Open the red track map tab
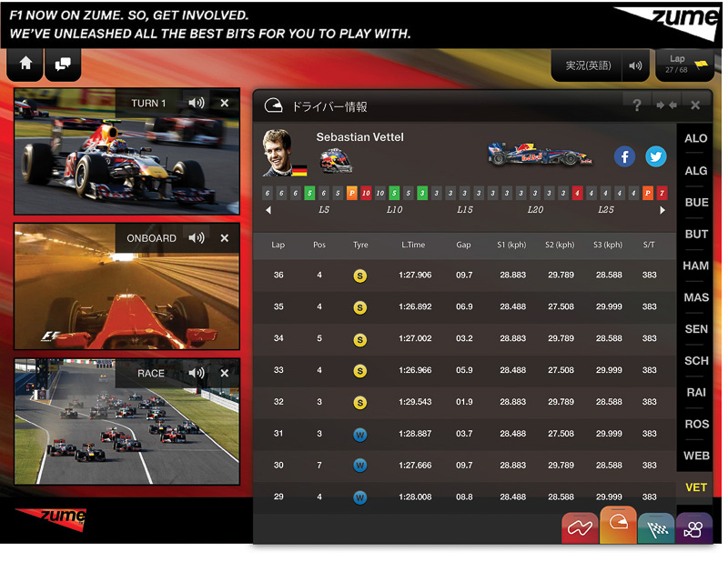This screenshot has width=728, height=562. [580, 527]
